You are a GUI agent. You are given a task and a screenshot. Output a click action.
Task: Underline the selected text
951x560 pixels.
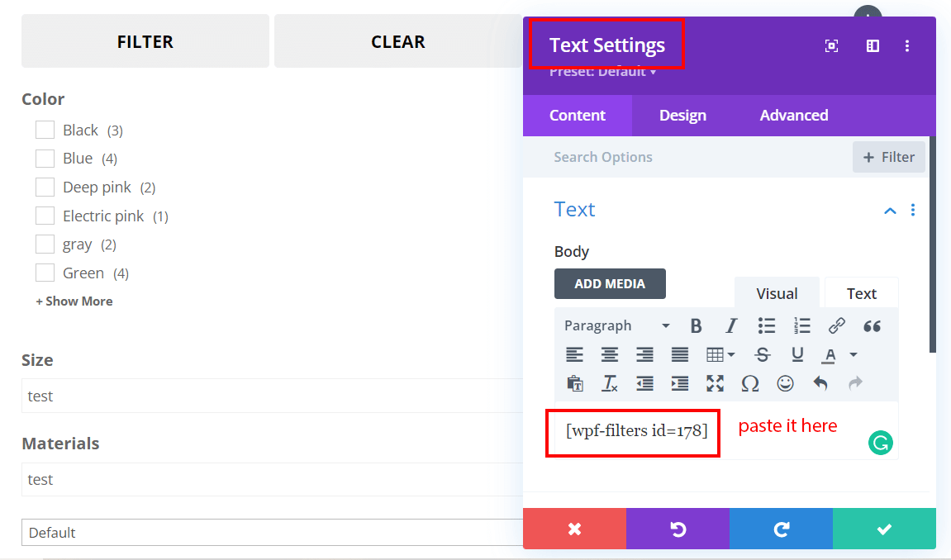[x=797, y=354]
